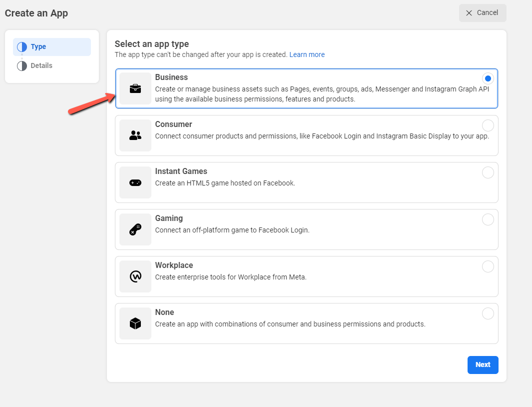Screen dimensions: 532x407
Task: Click the Gaming joystick icon
Action: click(135, 229)
